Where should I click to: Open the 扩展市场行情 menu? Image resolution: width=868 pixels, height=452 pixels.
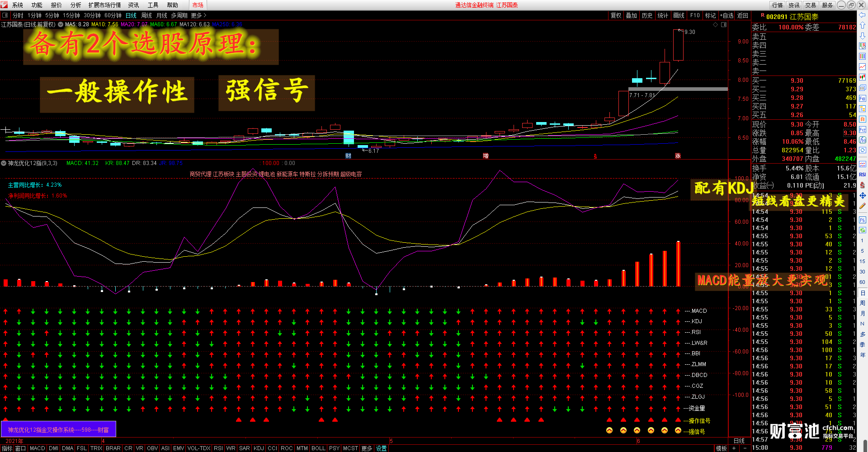point(105,5)
